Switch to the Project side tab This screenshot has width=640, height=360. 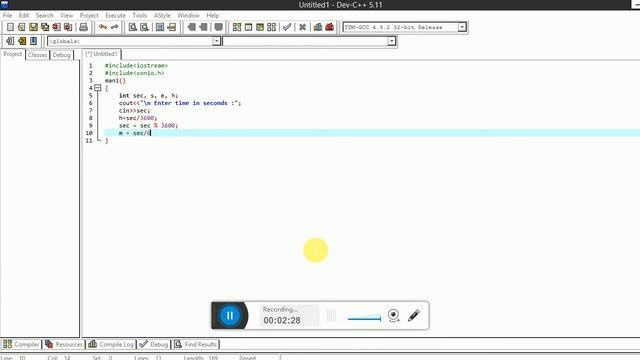13,54
